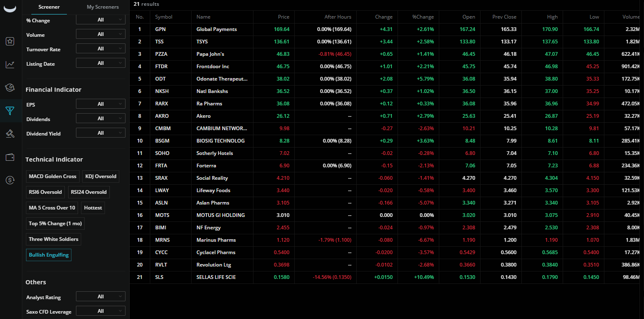Toggle the RSI24 Oversold indicator
This screenshot has width=644, height=319.
pos(89,192)
